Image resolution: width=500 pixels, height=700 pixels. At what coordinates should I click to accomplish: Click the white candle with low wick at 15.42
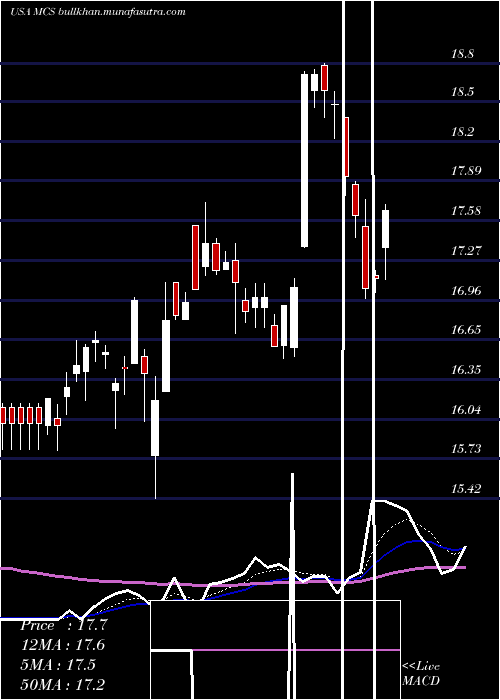pyautogui.click(x=155, y=428)
